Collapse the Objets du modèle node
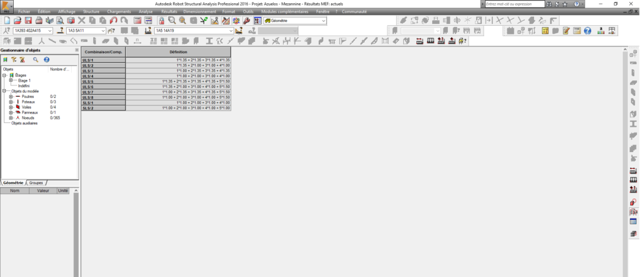644x277 pixels. click(x=4, y=91)
